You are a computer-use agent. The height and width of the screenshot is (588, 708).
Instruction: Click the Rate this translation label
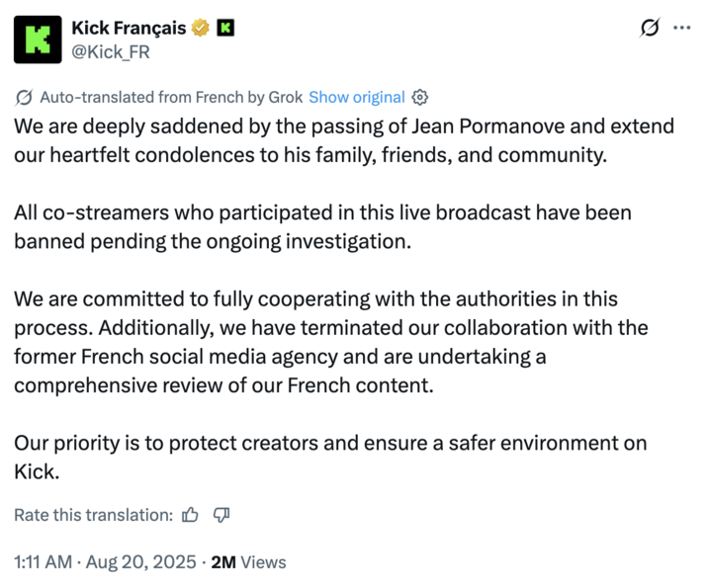pyautogui.click(x=94, y=515)
